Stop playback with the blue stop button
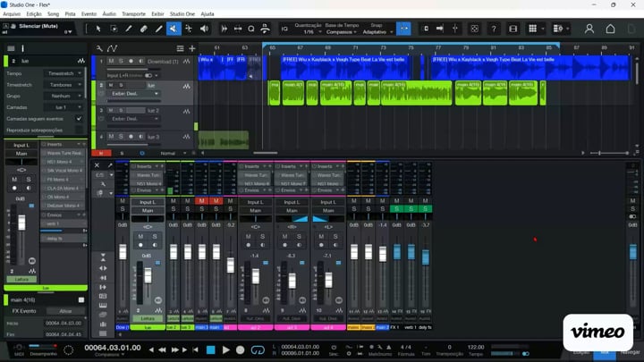This screenshot has width=644, height=362. [211, 349]
